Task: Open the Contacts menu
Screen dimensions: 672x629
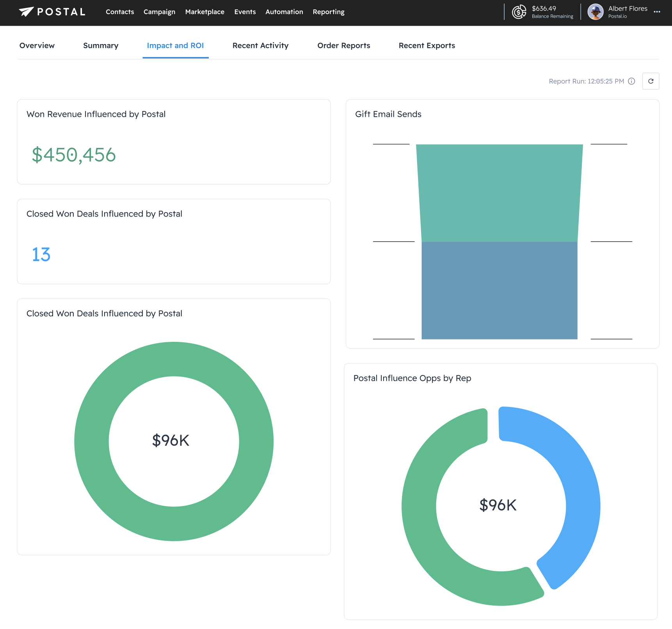Action: click(x=120, y=12)
